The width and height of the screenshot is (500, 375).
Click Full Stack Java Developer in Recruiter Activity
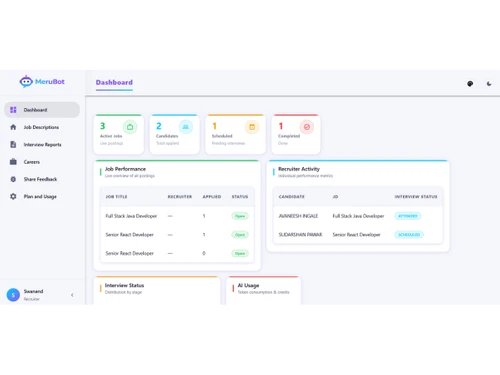(x=358, y=216)
